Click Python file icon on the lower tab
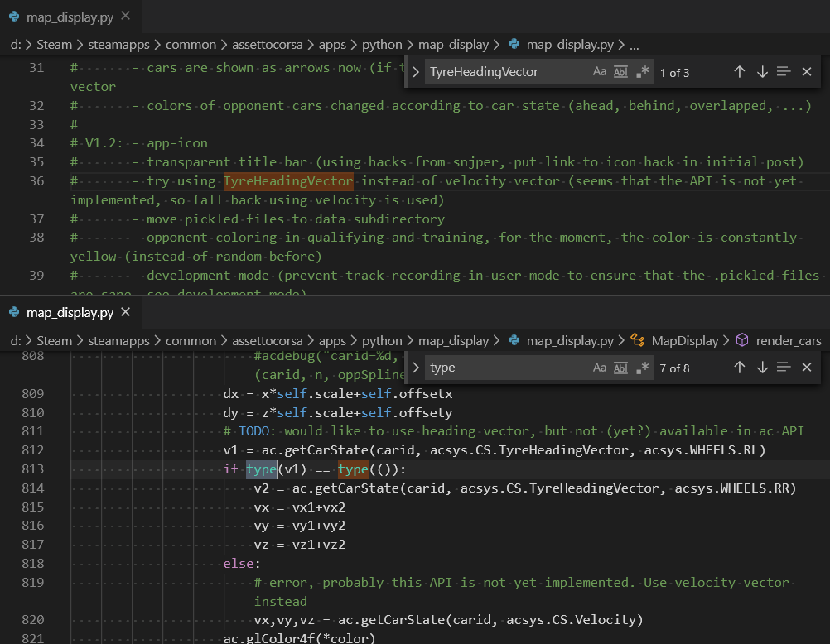Image resolution: width=830 pixels, height=644 pixels. point(14,313)
